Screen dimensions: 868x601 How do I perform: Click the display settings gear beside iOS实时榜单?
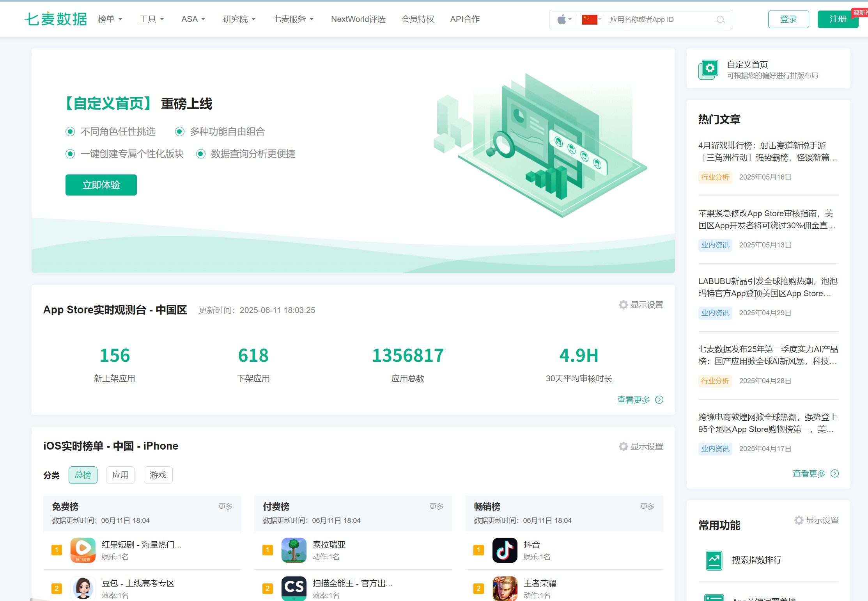coord(623,446)
